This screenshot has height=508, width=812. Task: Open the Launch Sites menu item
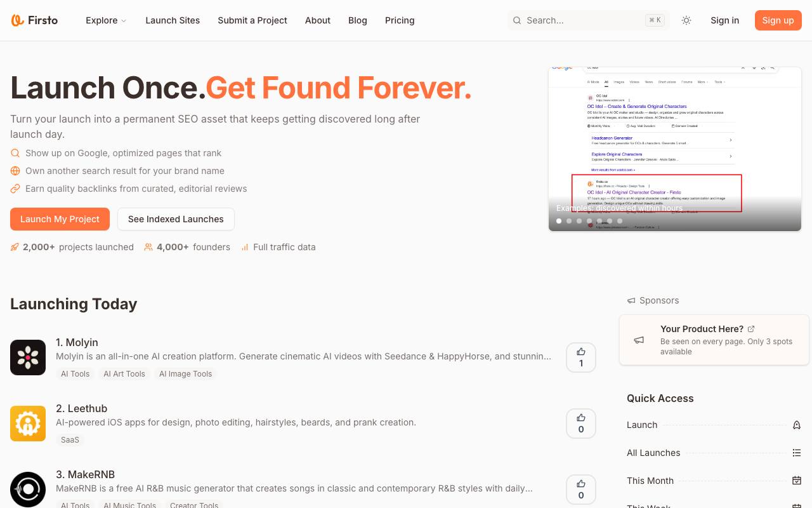point(173,20)
